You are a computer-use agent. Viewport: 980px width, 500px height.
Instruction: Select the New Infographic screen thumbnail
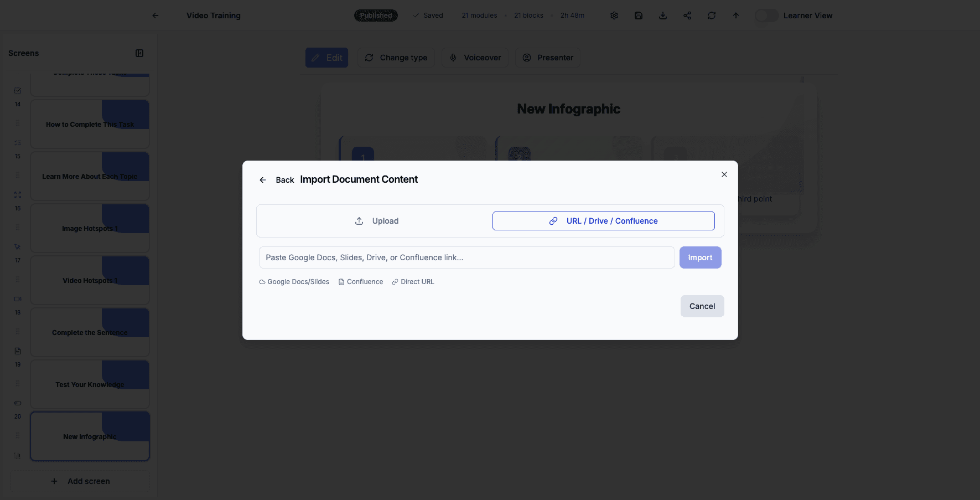pyautogui.click(x=89, y=436)
